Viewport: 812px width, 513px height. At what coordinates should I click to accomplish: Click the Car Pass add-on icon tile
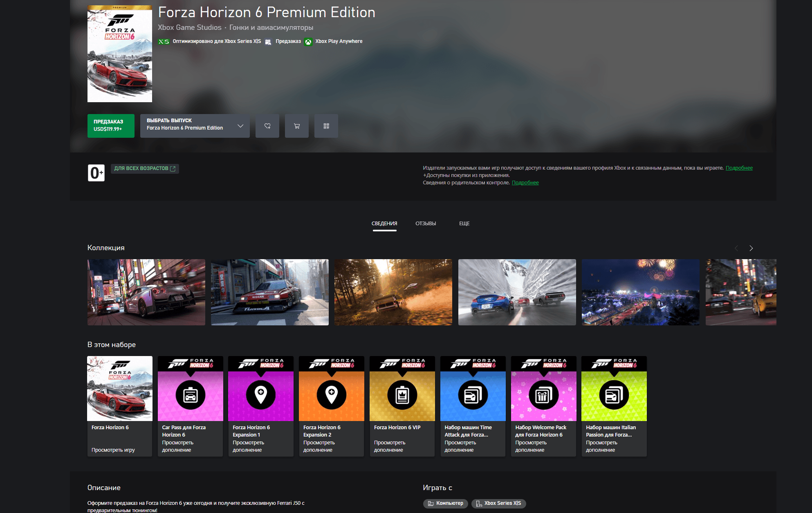coord(191,388)
